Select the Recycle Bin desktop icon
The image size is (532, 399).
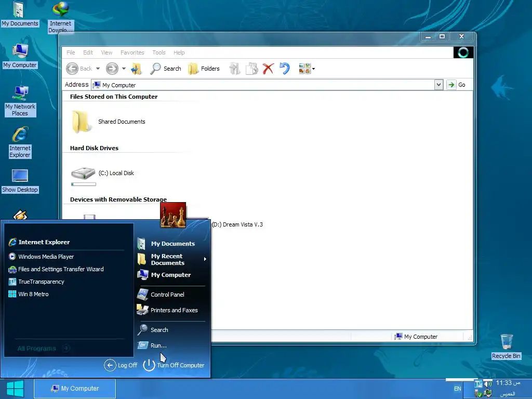(506, 347)
